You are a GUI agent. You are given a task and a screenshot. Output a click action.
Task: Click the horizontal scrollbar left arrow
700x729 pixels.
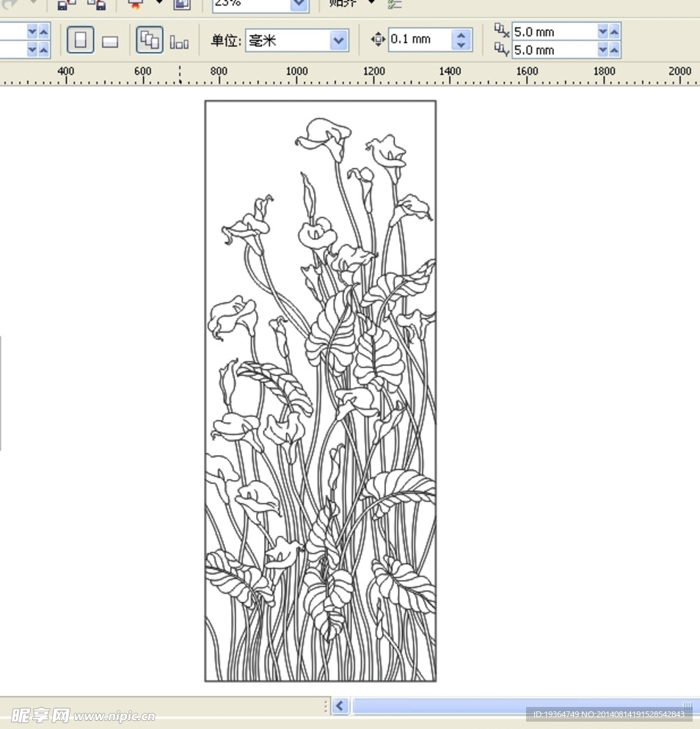click(340, 706)
